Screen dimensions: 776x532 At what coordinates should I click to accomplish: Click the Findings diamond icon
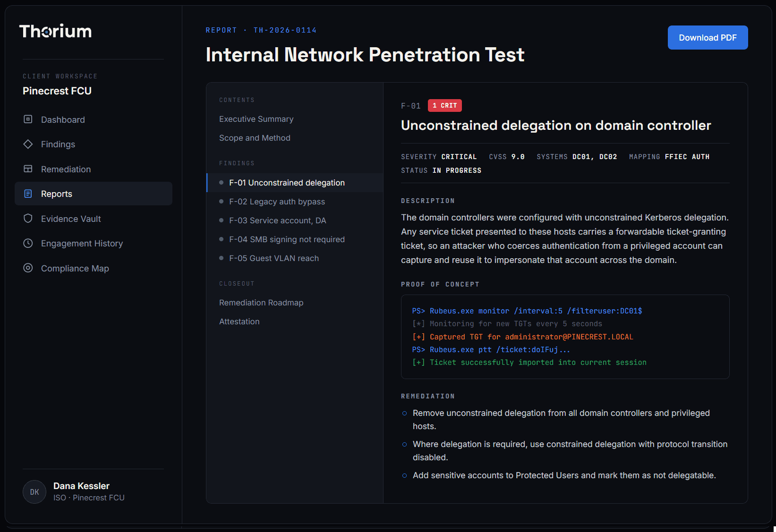[28, 144]
